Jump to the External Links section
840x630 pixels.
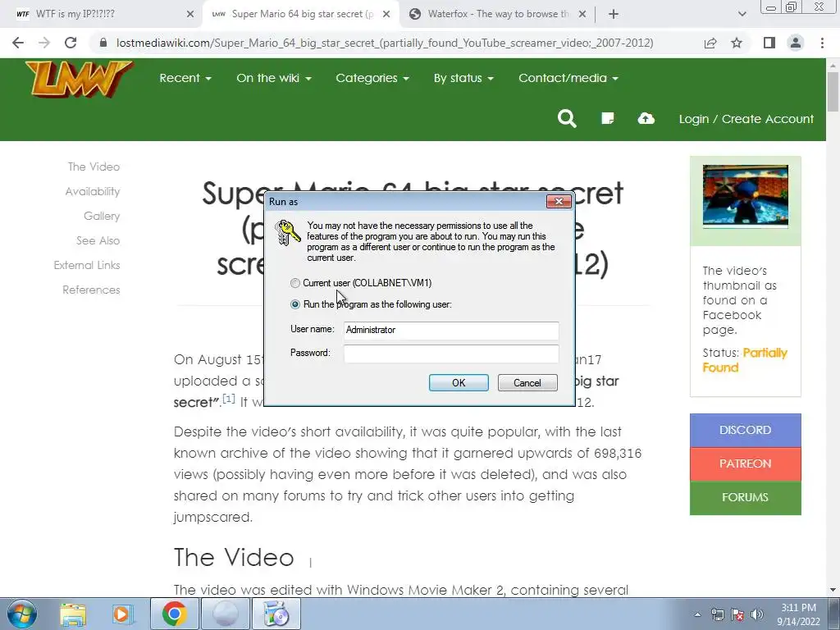point(87,265)
